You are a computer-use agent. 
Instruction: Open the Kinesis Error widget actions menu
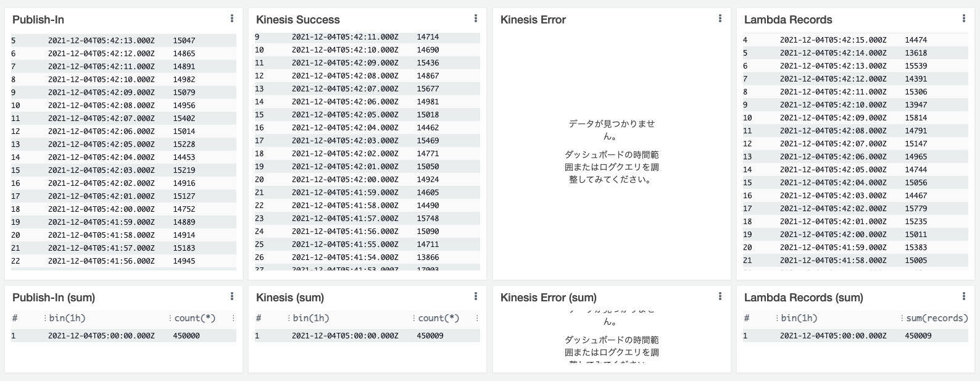point(720,19)
